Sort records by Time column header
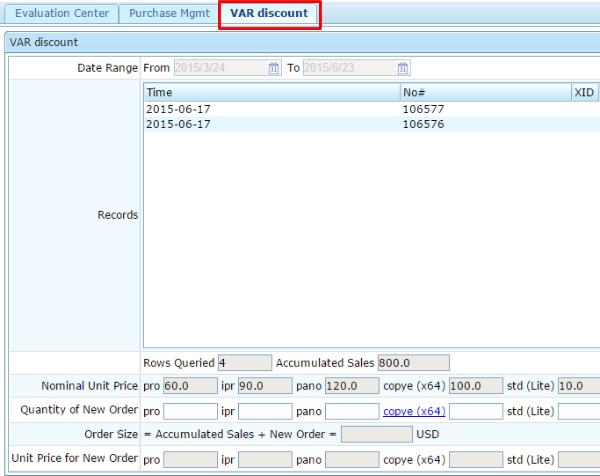Image resolution: width=600 pixels, height=476 pixels. pos(272,93)
